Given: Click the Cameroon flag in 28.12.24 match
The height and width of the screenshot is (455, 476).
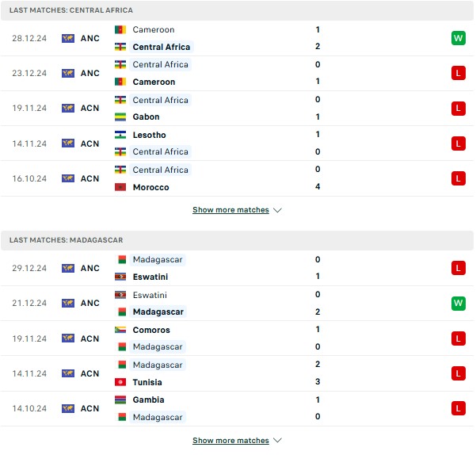Looking at the screenshot, I should point(120,30).
